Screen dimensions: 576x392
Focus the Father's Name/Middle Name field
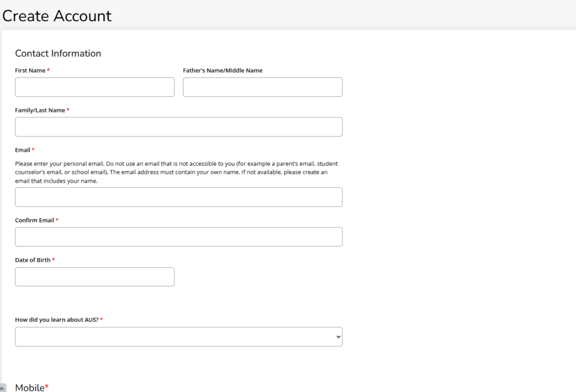(263, 87)
